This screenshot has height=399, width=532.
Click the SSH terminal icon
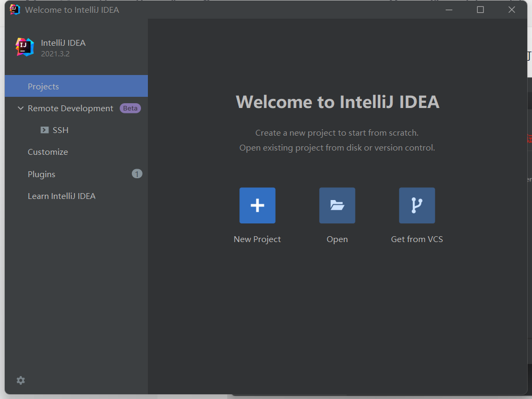click(45, 130)
